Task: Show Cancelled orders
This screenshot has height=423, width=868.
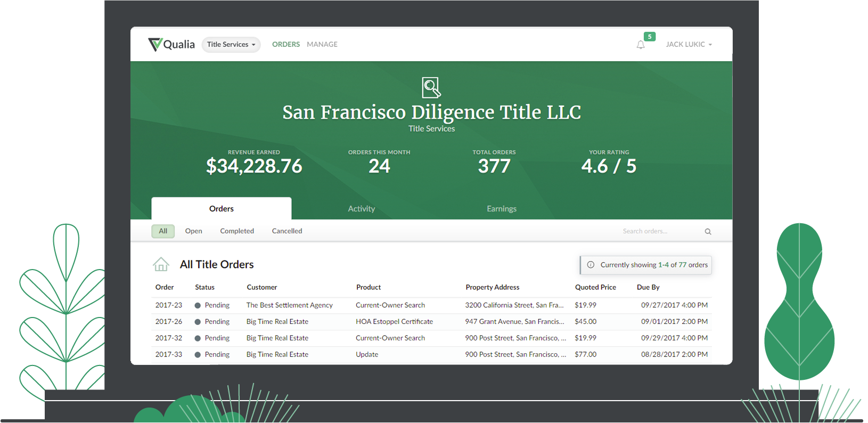Action: tap(286, 231)
